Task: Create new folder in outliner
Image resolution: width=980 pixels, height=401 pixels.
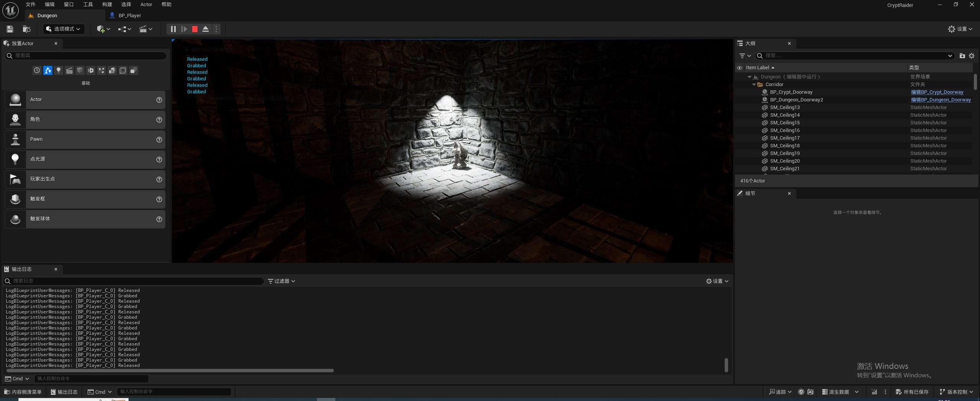Action: pos(962,56)
